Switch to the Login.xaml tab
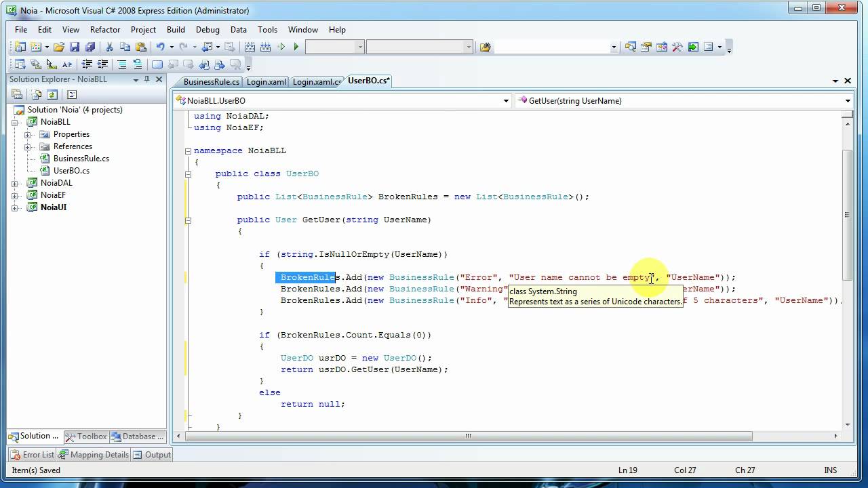The image size is (868, 488). click(x=266, y=81)
